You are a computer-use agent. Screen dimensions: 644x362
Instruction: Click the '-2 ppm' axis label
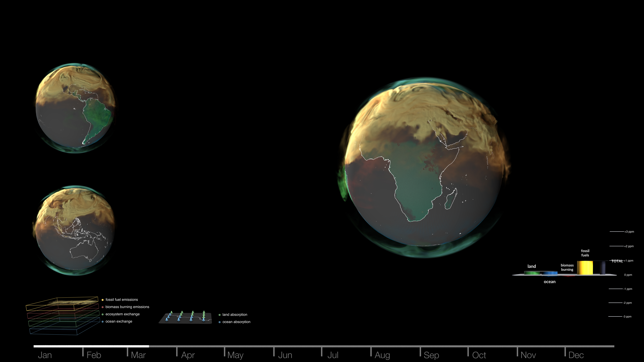coord(627,303)
